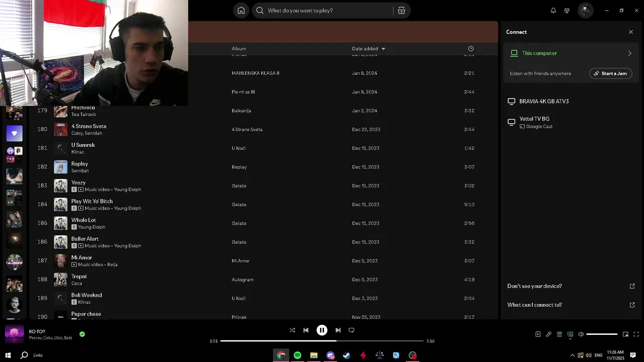Open Windows Action Center notifications

[x=633, y=355]
